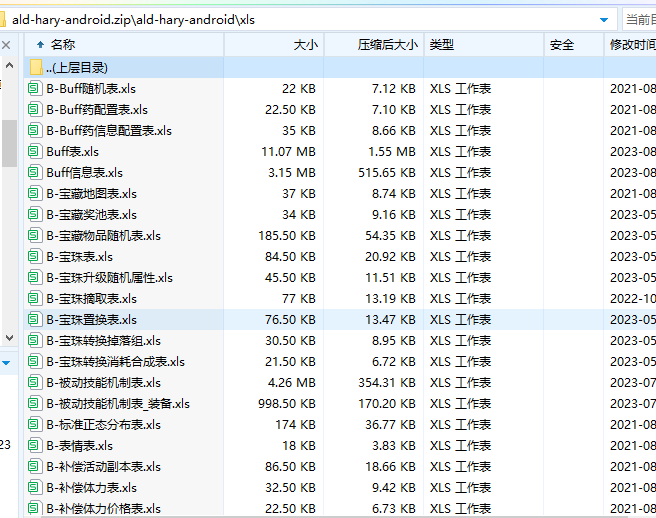Click the XLS icon for B-表情表.xls
The height and width of the screenshot is (518, 656).
[x=36, y=445]
